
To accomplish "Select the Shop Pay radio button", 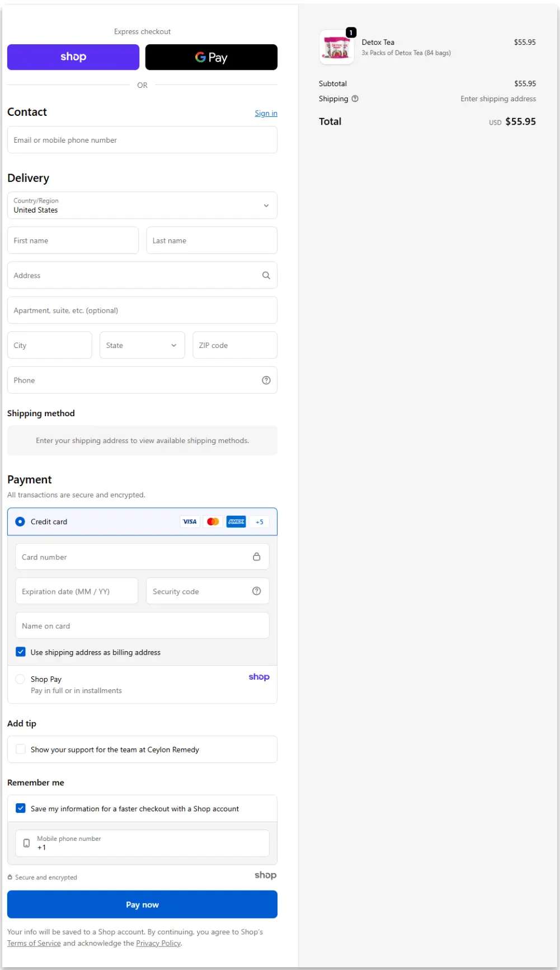I will (20, 679).
